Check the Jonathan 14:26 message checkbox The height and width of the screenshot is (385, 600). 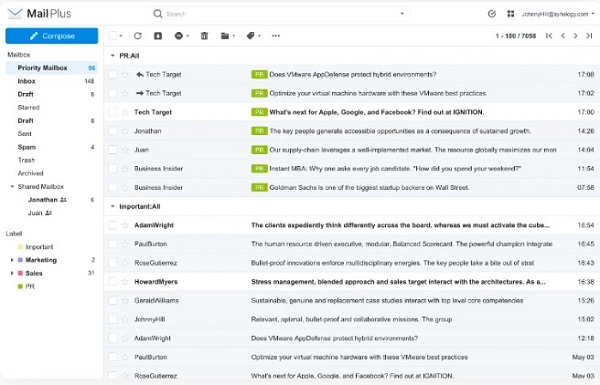click(x=112, y=131)
